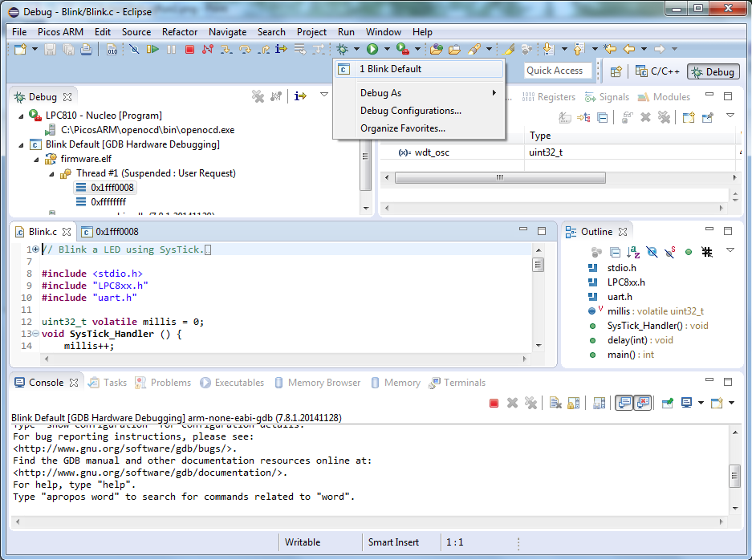Click the horizontal scrollbar thumb in Variables view

tap(500, 178)
